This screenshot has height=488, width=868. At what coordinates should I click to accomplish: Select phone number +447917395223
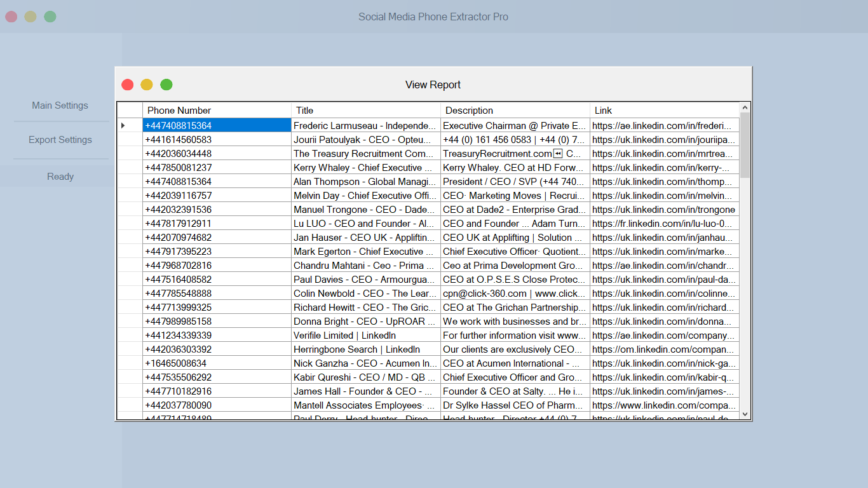coord(217,252)
